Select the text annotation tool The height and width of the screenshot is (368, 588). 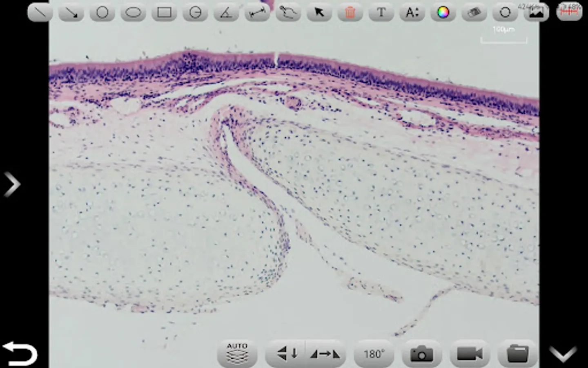[x=381, y=12]
